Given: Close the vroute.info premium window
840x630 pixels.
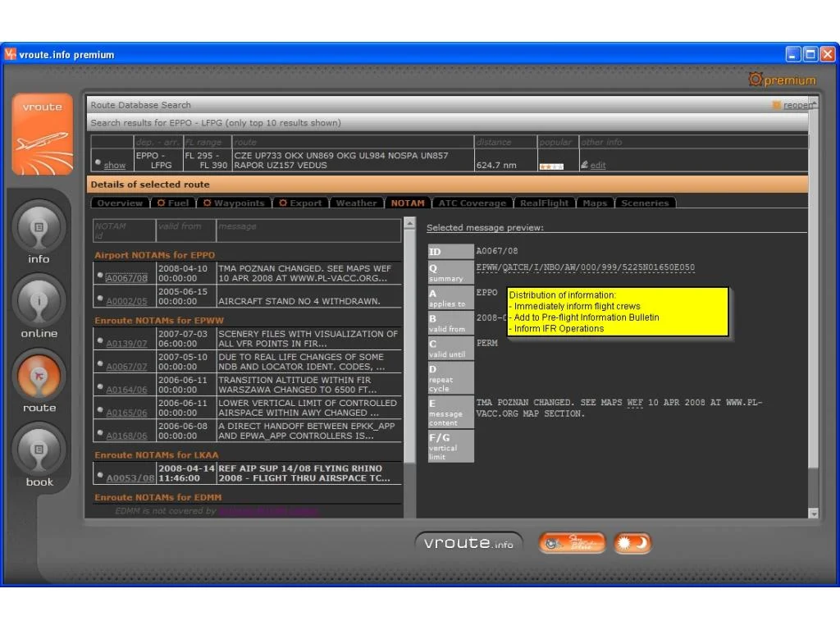Looking at the screenshot, I should [x=828, y=54].
